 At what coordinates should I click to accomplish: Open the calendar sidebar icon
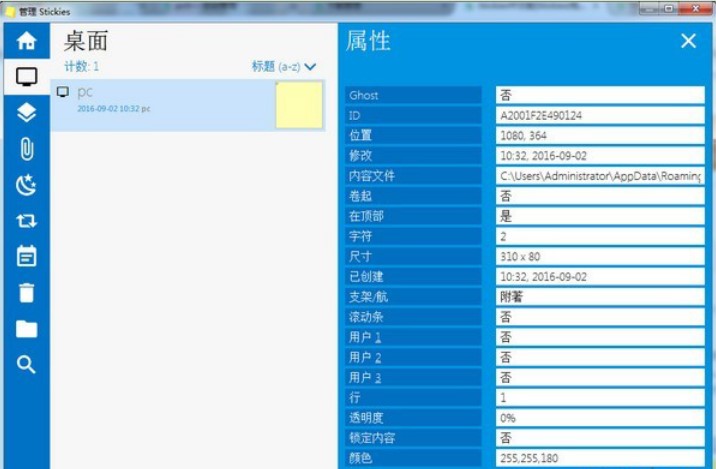(x=26, y=256)
